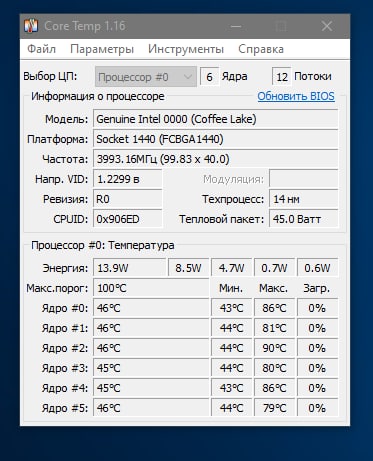This screenshot has height=461, width=373.
Task: Click the energy value 0.6W
Action: coord(317,268)
